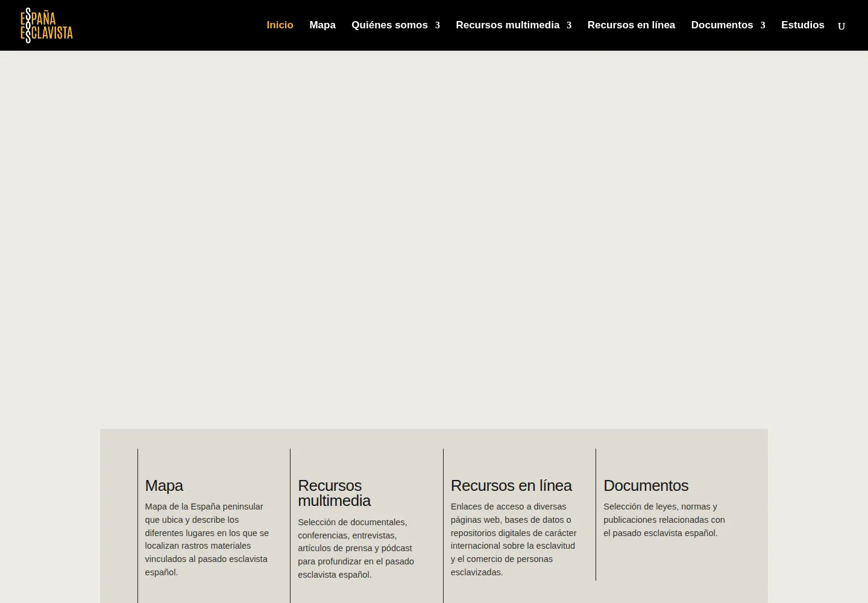868x603 pixels.
Task: Click the 'Selección de leyes, normas' description
Action: 664,520
